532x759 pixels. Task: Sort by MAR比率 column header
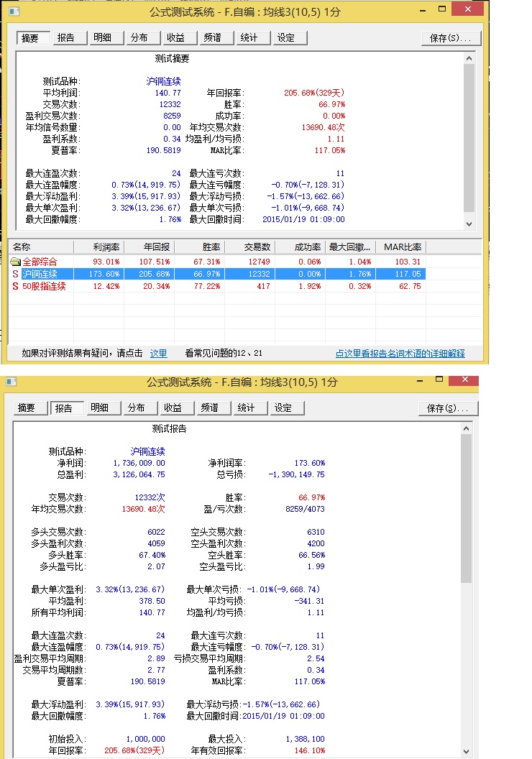(401, 247)
